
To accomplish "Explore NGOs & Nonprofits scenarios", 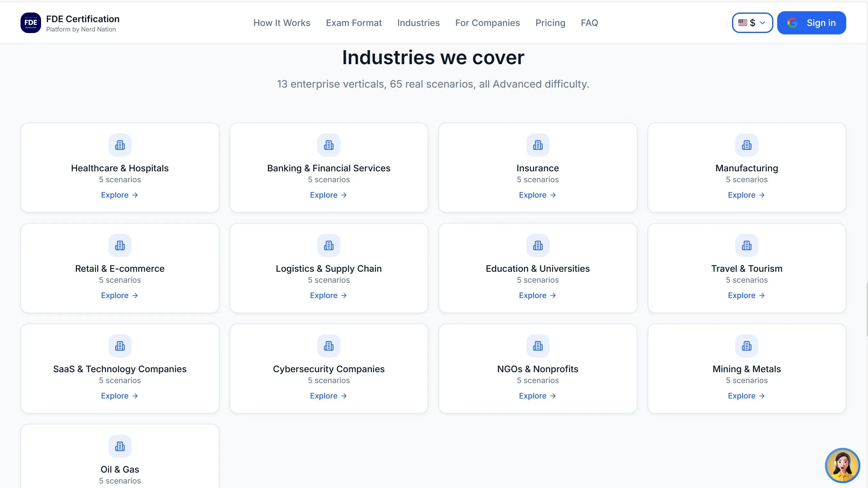I will coord(537,396).
